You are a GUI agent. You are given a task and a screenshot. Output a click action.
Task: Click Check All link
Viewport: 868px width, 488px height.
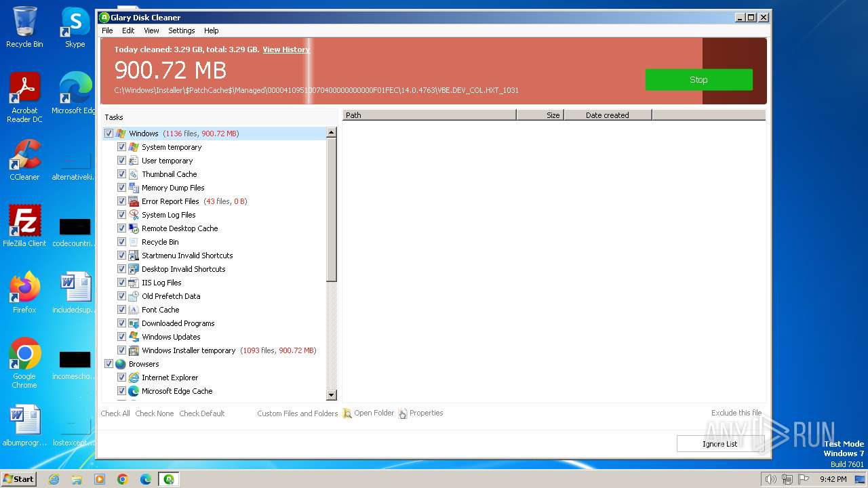(115, 413)
